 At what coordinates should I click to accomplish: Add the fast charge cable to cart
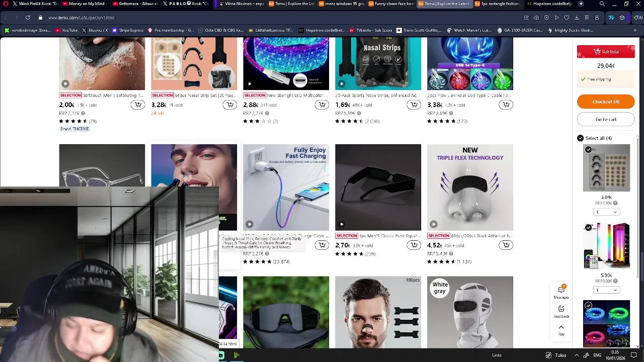click(x=322, y=245)
